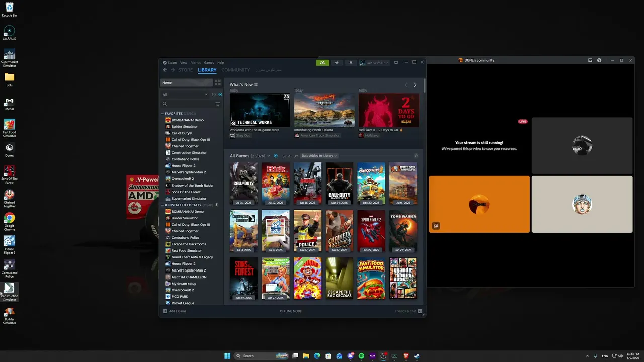Open help icon in DUNE's community window
This screenshot has height=362, width=644.
[599, 60]
